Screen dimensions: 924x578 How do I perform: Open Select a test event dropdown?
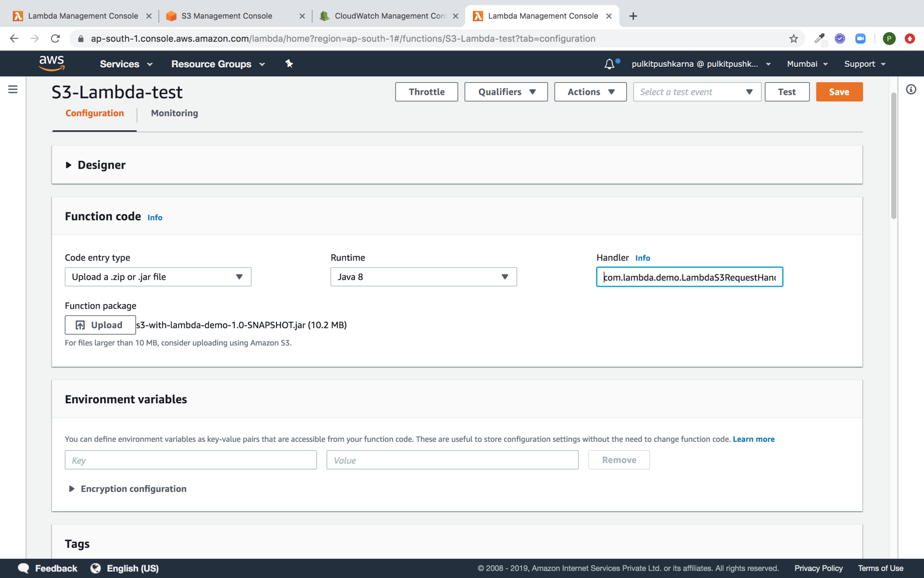tap(697, 92)
